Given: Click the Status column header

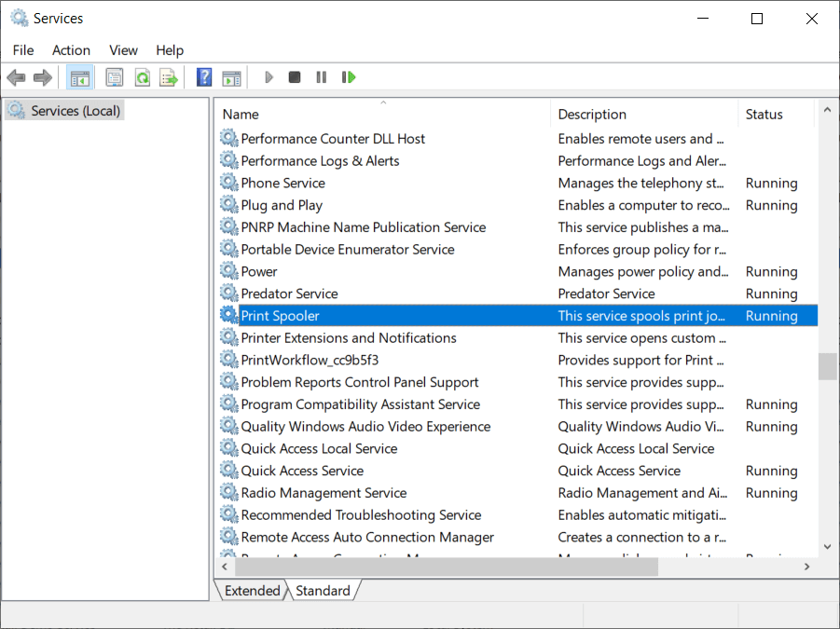Looking at the screenshot, I should click(x=764, y=114).
